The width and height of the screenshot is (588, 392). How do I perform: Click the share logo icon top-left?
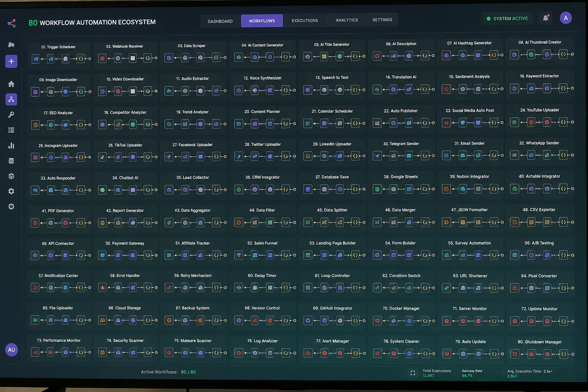11,23
